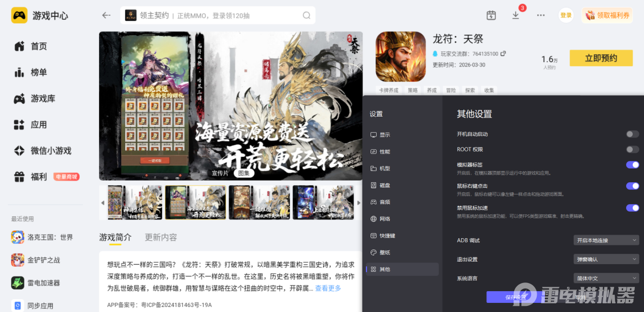Click 立即预约 reserve button

tap(601, 58)
